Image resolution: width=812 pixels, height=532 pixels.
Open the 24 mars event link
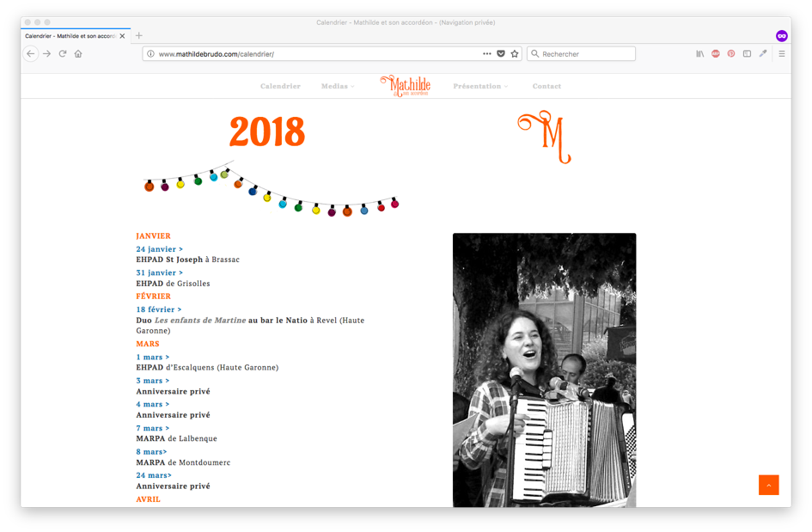(154, 475)
